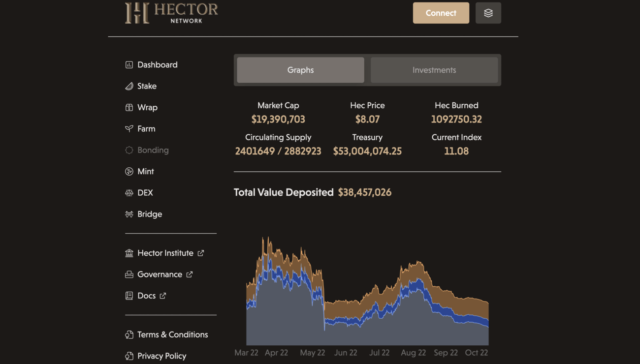Click the Stake icon in sidebar

(x=129, y=86)
